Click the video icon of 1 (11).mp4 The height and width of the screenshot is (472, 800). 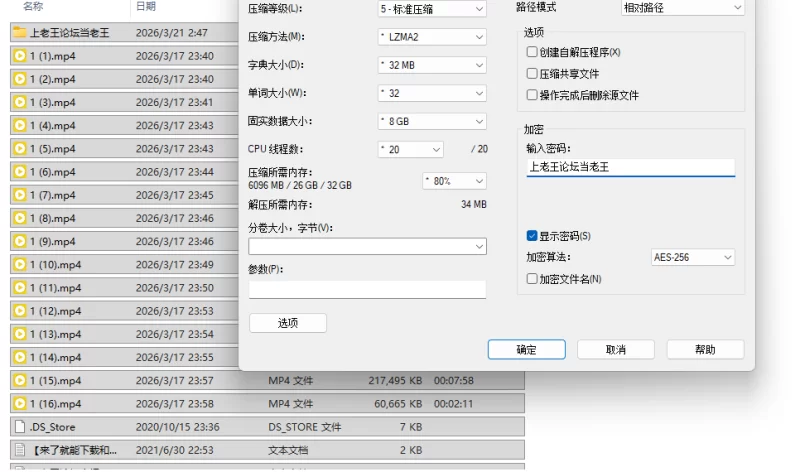pos(19,288)
